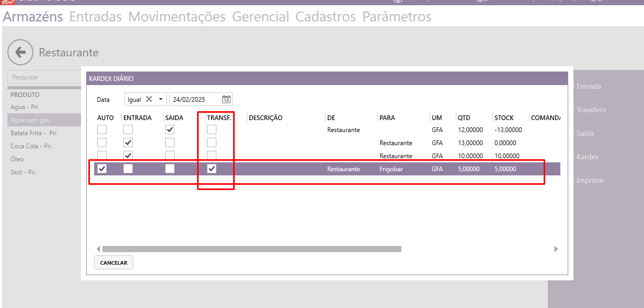This screenshot has height=308, width=644.
Task: Click Imprimir in the right panel
Action: [590, 180]
